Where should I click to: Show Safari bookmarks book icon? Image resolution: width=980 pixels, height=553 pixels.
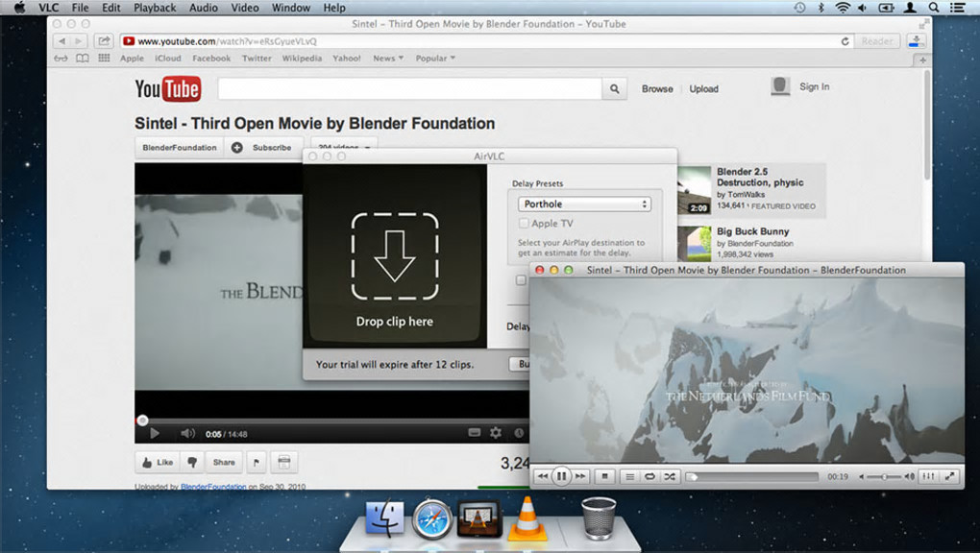pos(82,59)
